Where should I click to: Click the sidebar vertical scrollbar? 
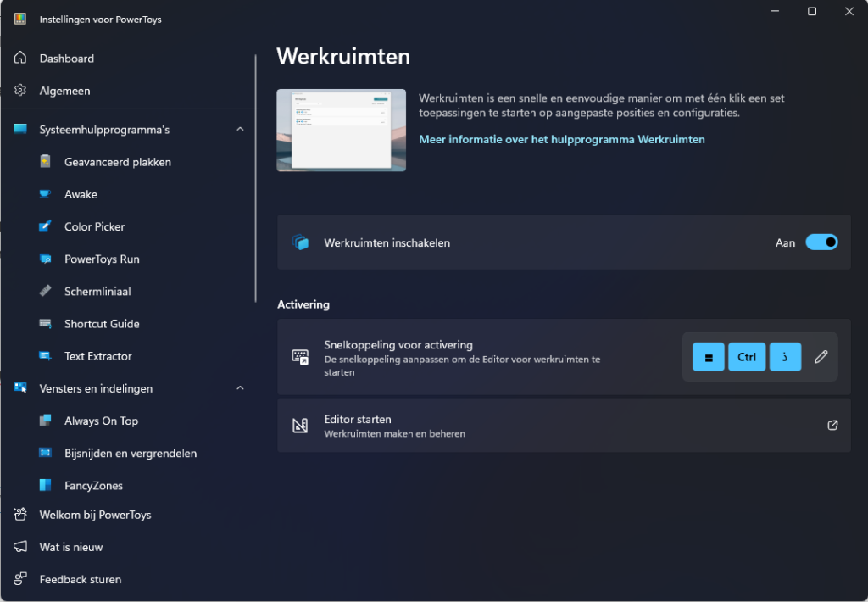[256, 178]
